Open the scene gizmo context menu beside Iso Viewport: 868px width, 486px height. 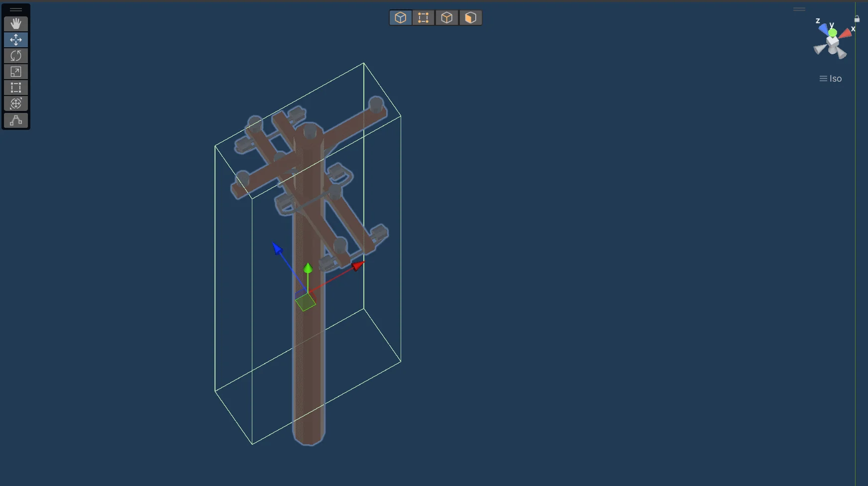tap(822, 78)
